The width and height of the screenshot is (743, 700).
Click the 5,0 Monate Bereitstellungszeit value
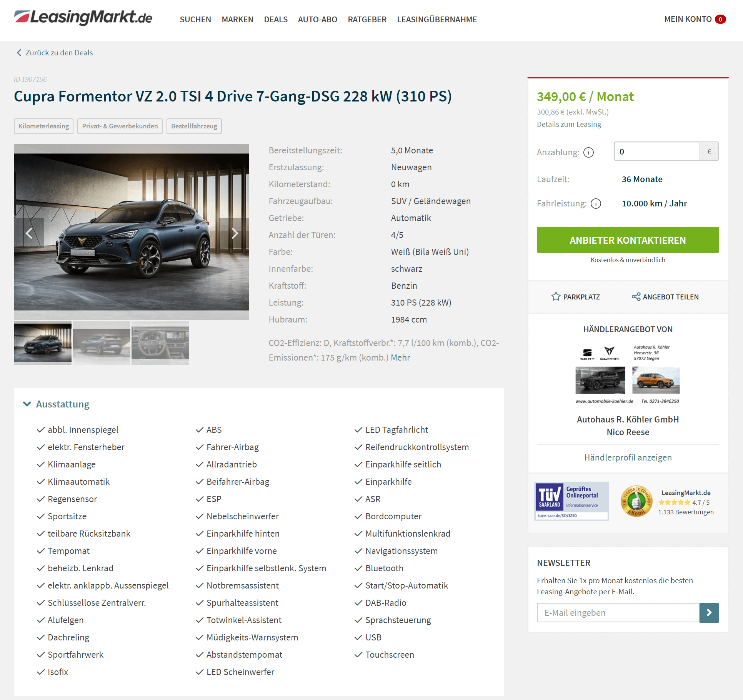(412, 150)
